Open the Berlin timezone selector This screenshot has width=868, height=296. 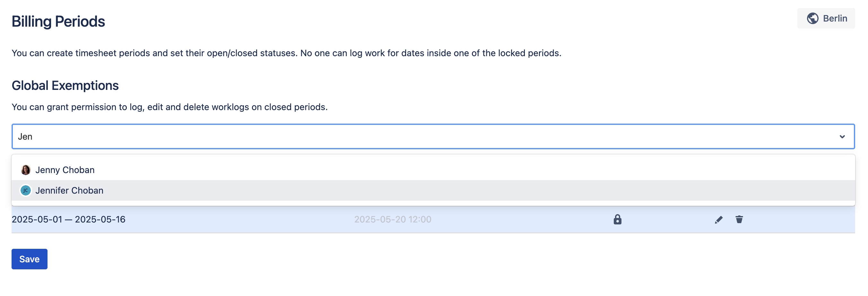pos(826,19)
